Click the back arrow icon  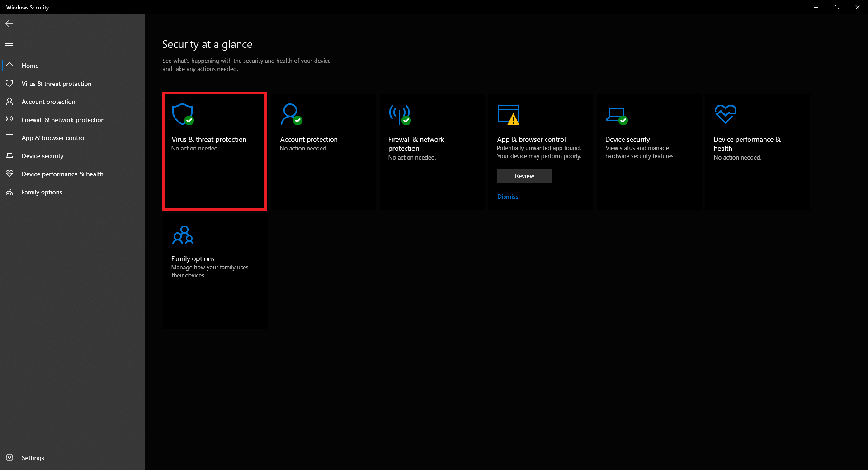pos(9,23)
